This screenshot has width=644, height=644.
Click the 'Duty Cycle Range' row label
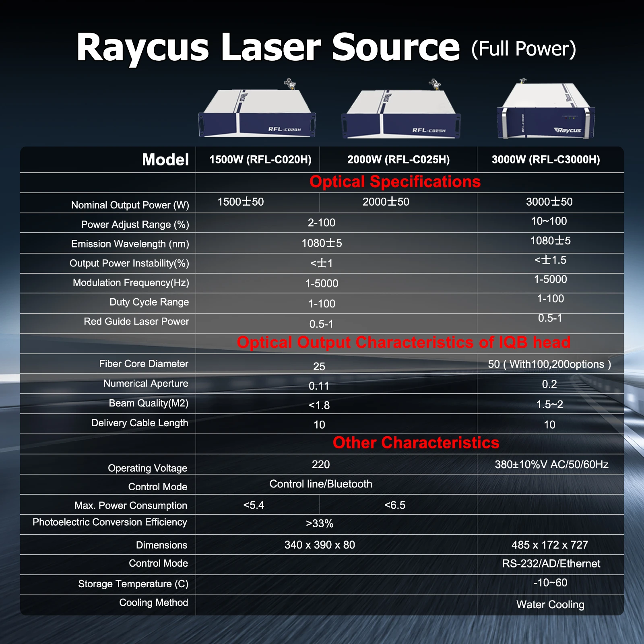click(149, 302)
